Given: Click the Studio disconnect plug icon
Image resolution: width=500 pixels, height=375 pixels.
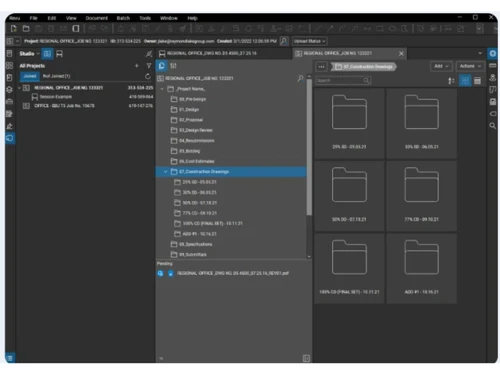Looking at the screenshot, I should pyautogui.click(x=149, y=54).
